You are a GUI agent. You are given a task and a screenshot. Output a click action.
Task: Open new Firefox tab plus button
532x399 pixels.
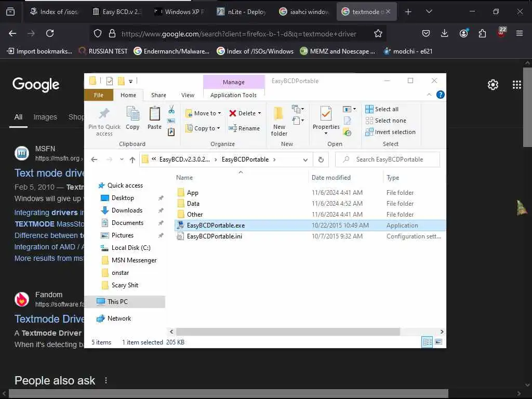click(408, 12)
